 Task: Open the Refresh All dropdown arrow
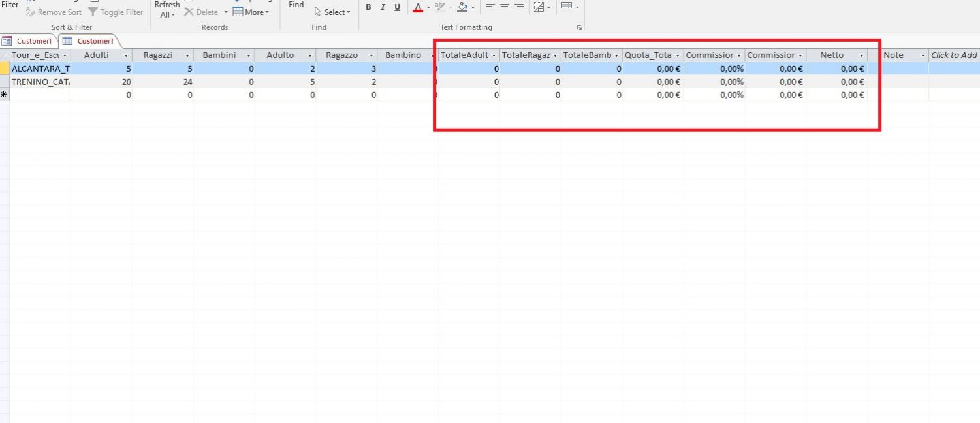point(174,15)
